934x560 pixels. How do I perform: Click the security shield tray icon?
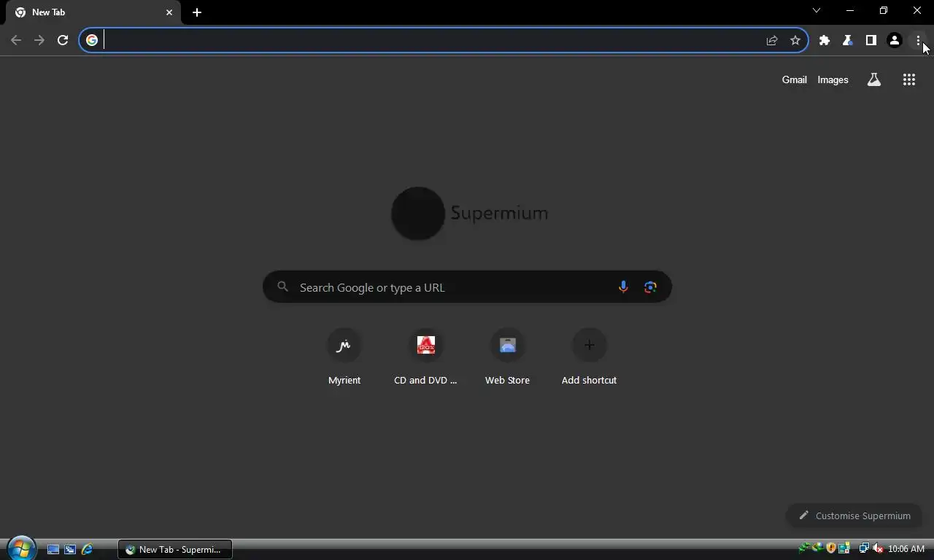point(831,548)
